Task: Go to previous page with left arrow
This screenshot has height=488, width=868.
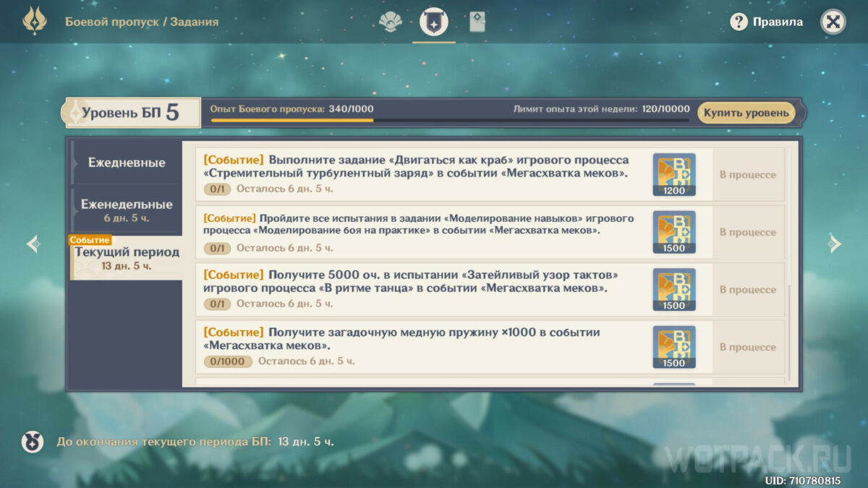Action: point(33,244)
